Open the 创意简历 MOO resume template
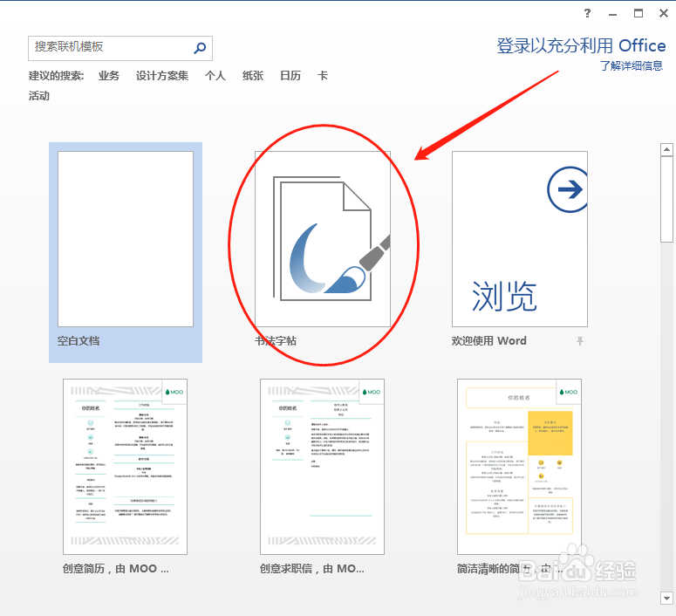Screen dimensions: 676x616 pyautogui.click(x=125, y=467)
